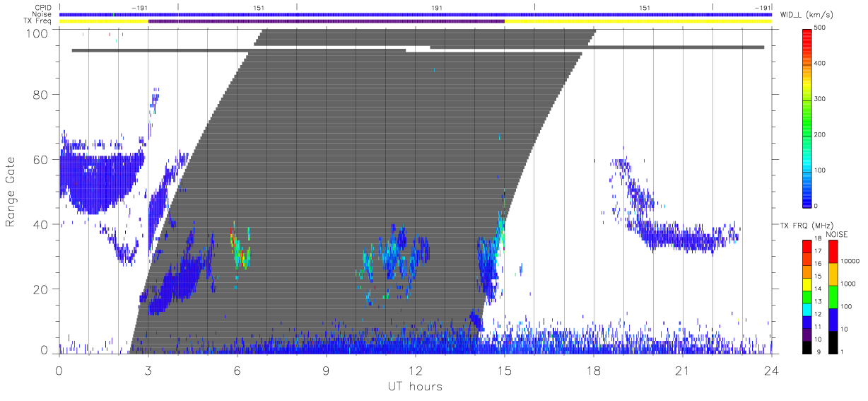
Task: Click the '200' tick on the WID color bar
Action: [x=821, y=134]
